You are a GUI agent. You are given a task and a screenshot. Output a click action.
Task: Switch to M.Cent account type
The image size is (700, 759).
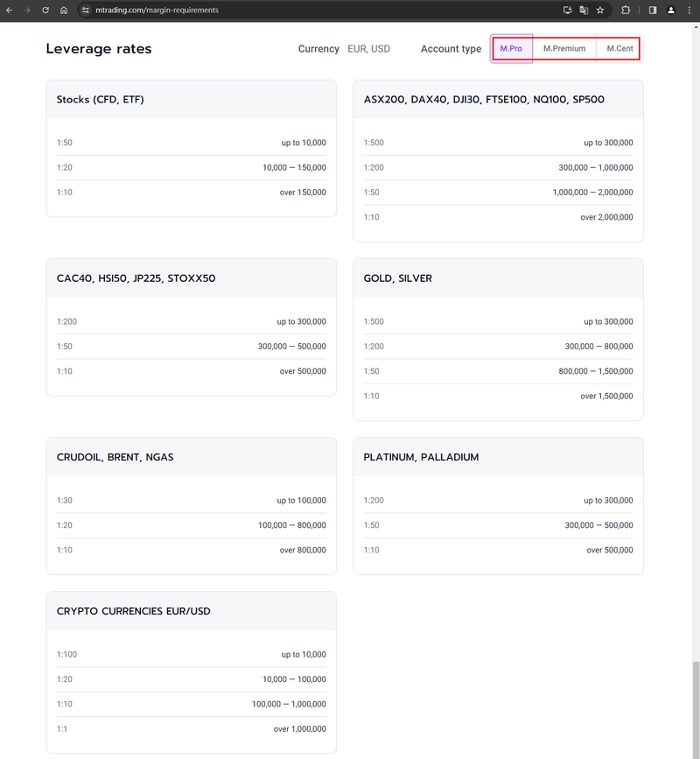[619, 48]
